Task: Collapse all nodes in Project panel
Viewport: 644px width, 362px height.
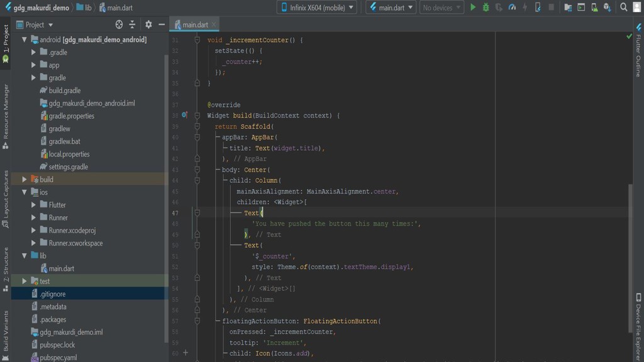Action: tap(132, 25)
